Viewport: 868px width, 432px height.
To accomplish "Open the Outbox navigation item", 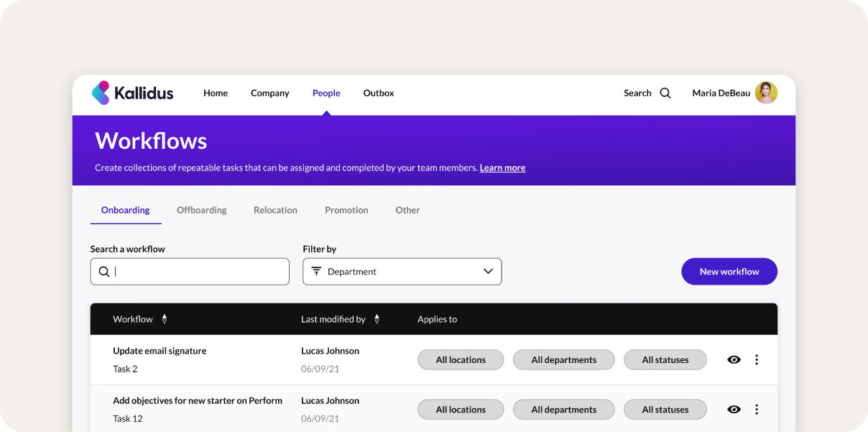I will pyautogui.click(x=379, y=93).
